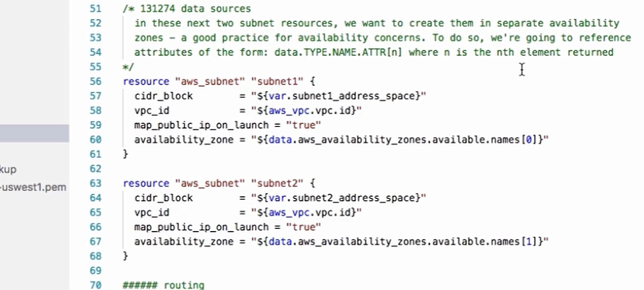Click "data.TYPE.NAME.ATTR[n]" in the comment
This screenshot has width=644, height=290.
[338, 52]
